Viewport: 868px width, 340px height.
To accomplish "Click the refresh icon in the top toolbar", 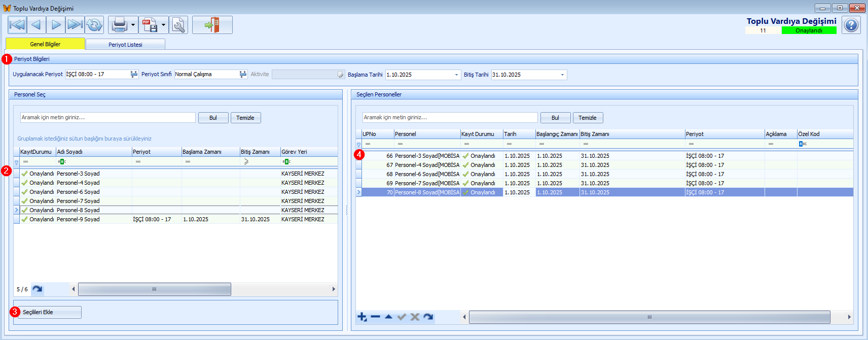I will [94, 25].
